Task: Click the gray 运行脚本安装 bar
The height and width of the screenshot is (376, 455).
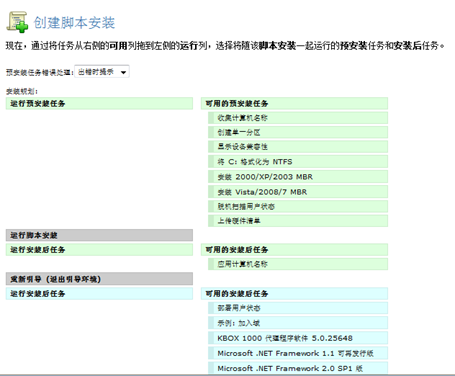Action: coord(99,235)
